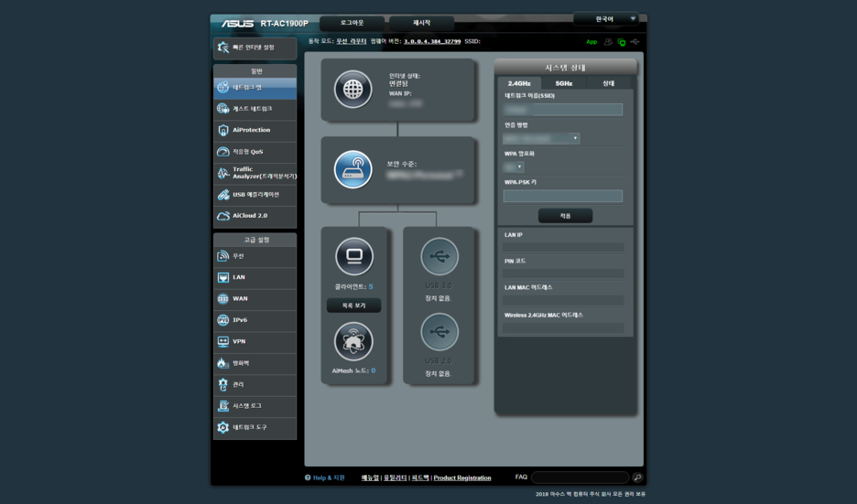Image resolution: width=857 pixels, height=504 pixels.
Task: Click the Product Registration link
Action: 461,477
